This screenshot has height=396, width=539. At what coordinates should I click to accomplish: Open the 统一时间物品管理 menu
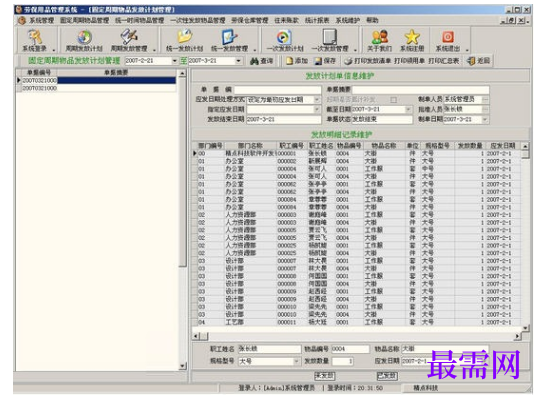pyautogui.click(x=140, y=20)
